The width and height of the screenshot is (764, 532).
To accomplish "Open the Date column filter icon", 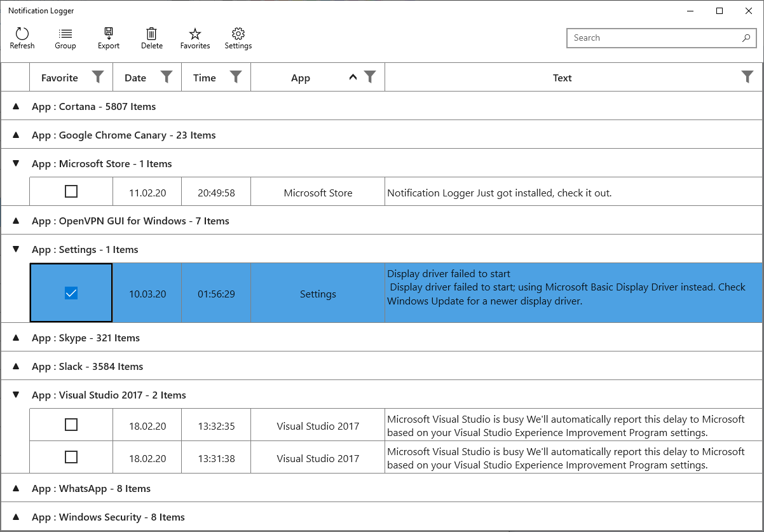I will tap(167, 77).
